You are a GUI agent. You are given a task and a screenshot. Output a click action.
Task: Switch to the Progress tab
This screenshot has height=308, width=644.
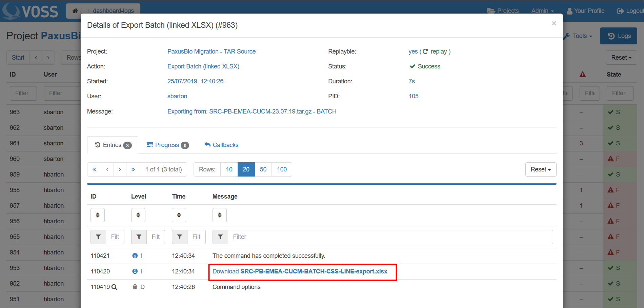click(x=168, y=145)
